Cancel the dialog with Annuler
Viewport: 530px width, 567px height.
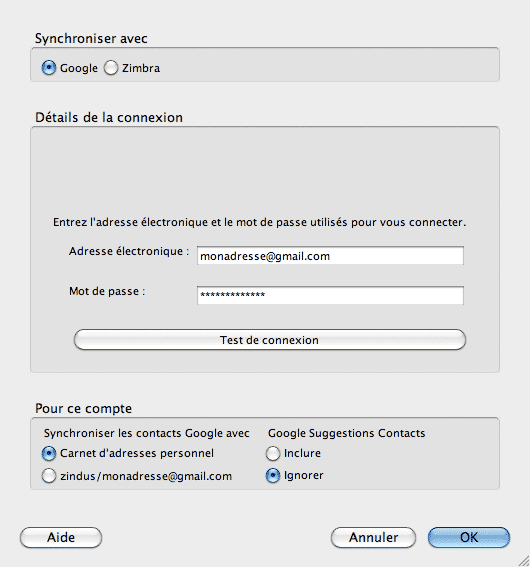pyautogui.click(x=373, y=537)
